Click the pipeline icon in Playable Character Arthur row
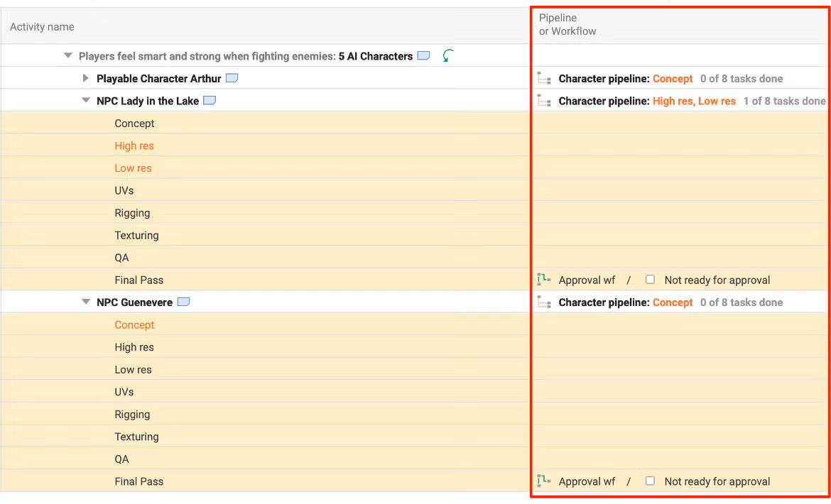Image resolution: width=831 pixels, height=504 pixels. pyautogui.click(x=544, y=78)
